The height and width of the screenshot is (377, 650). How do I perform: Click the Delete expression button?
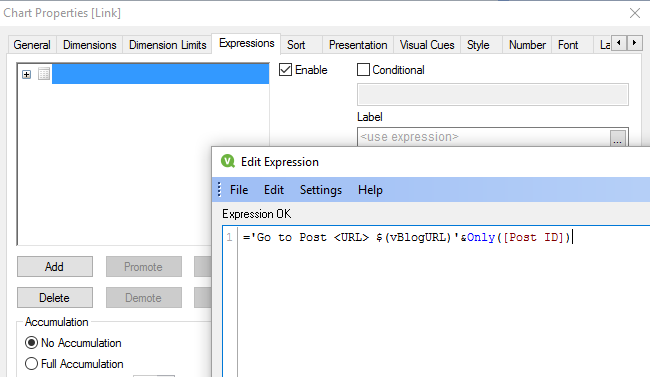click(55, 298)
